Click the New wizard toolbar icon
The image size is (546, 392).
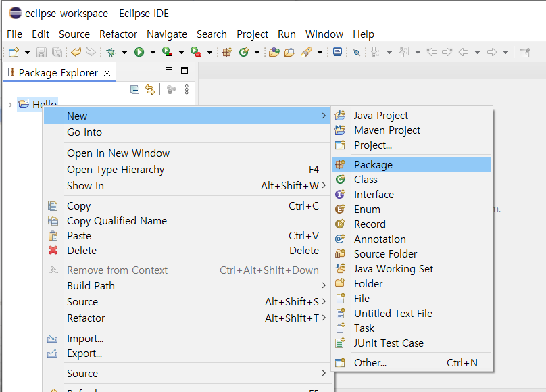14,52
